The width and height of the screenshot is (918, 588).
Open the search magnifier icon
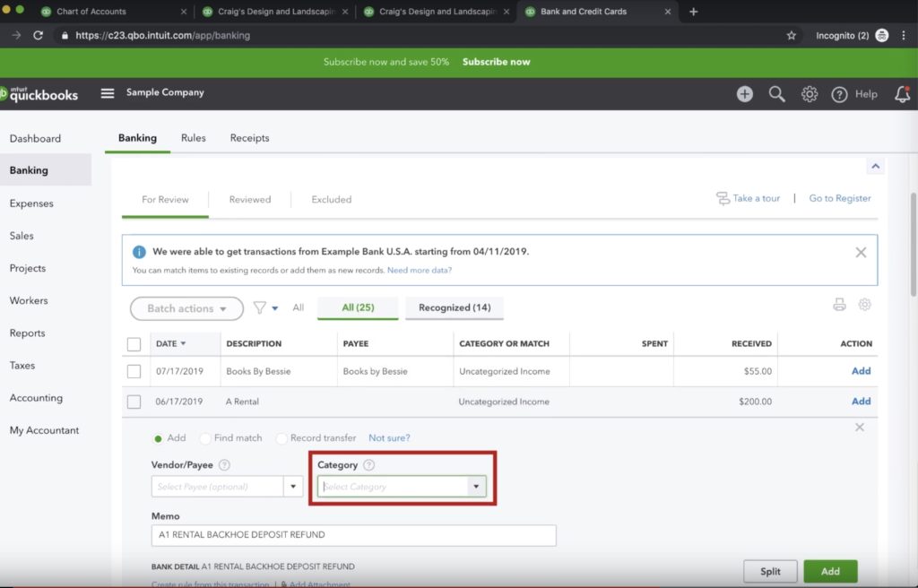click(x=777, y=94)
